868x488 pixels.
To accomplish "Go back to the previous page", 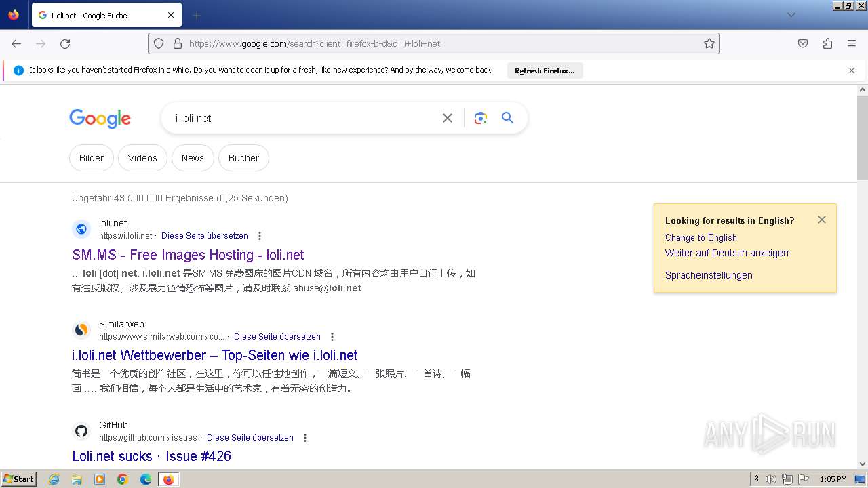I will pyautogui.click(x=16, y=43).
